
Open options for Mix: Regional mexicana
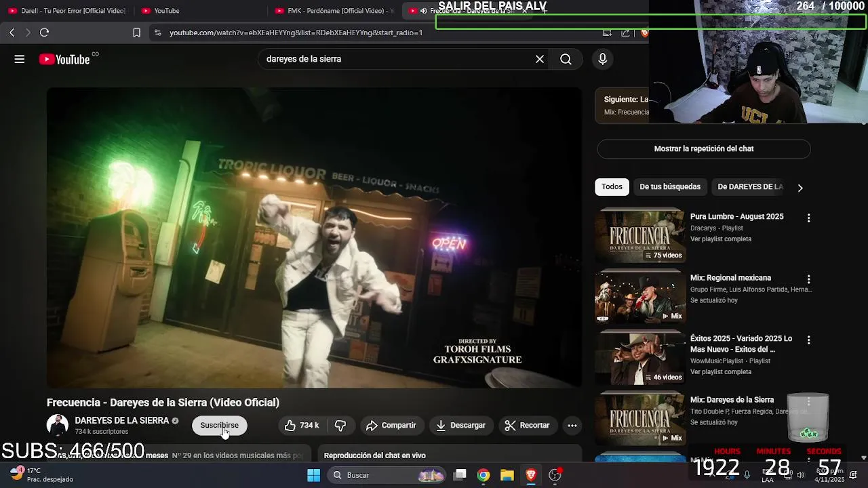(x=808, y=279)
